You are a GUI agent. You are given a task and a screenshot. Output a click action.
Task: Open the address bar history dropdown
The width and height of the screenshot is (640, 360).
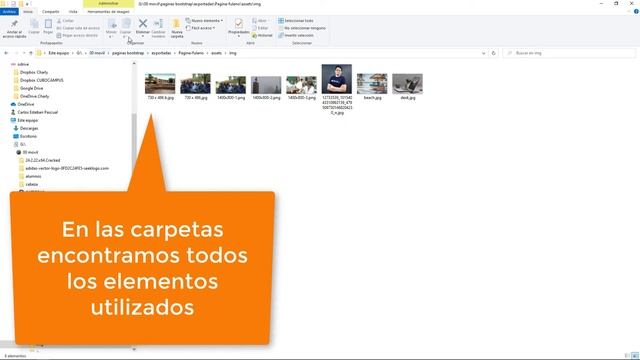(x=484, y=53)
